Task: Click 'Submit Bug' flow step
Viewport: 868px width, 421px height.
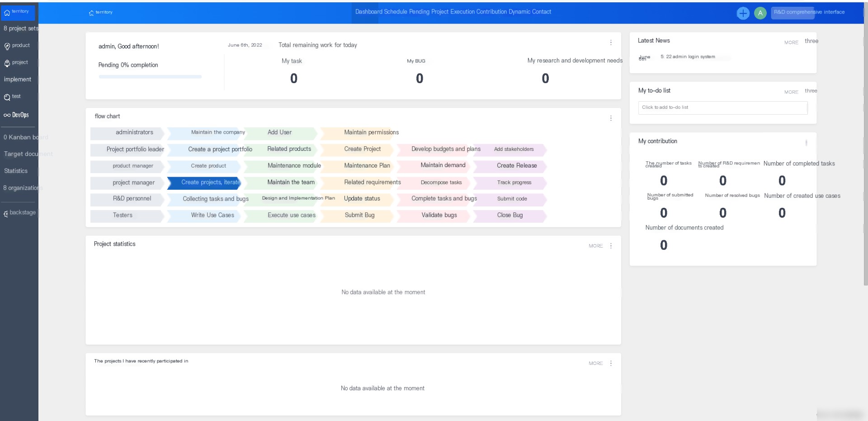Action: click(357, 215)
